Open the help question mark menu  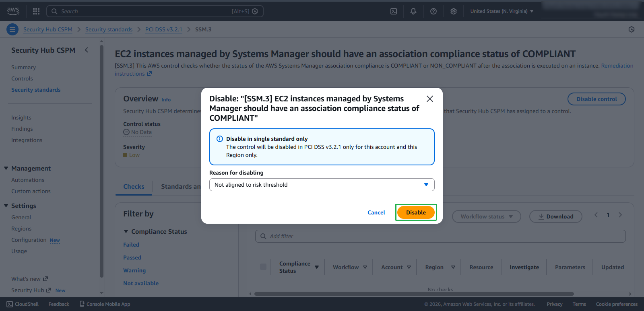[x=433, y=11]
